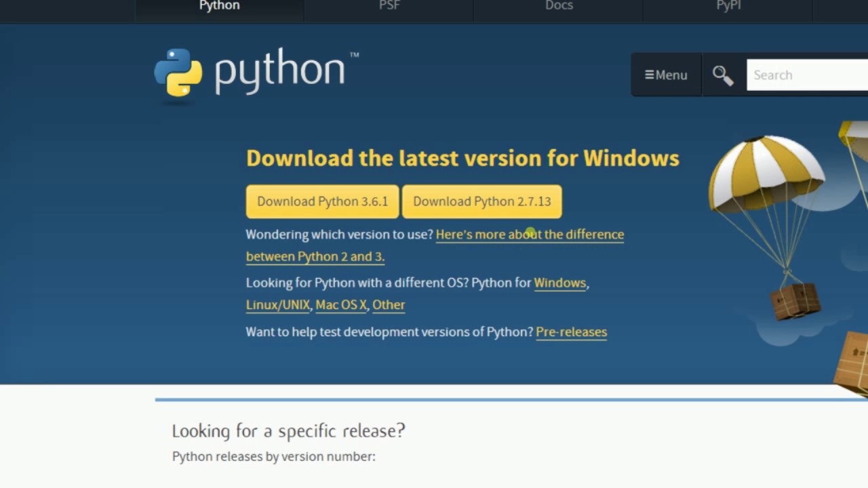Open the Windows downloads link
This screenshot has width=868, height=488.
[559, 283]
